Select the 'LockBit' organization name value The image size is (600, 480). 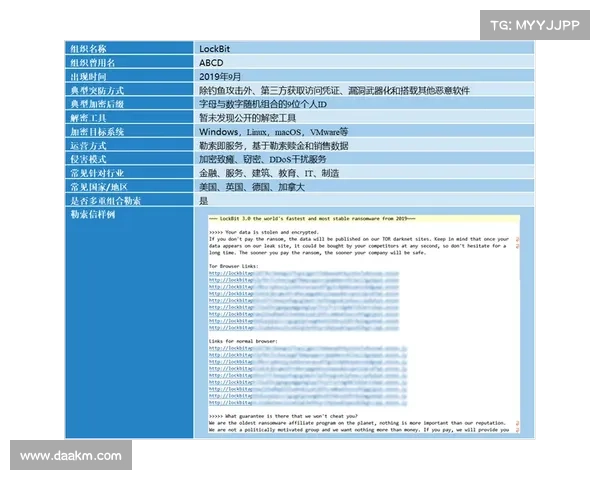(214, 49)
